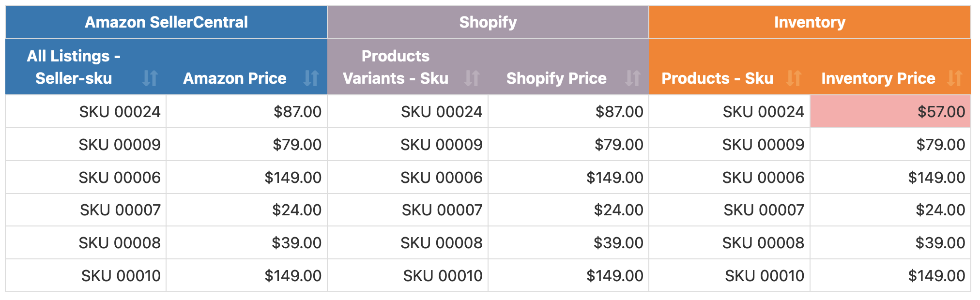The width and height of the screenshot is (980, 300).
Task: Click the Inventory Price column header text
Action: click(x=878, y=78)
